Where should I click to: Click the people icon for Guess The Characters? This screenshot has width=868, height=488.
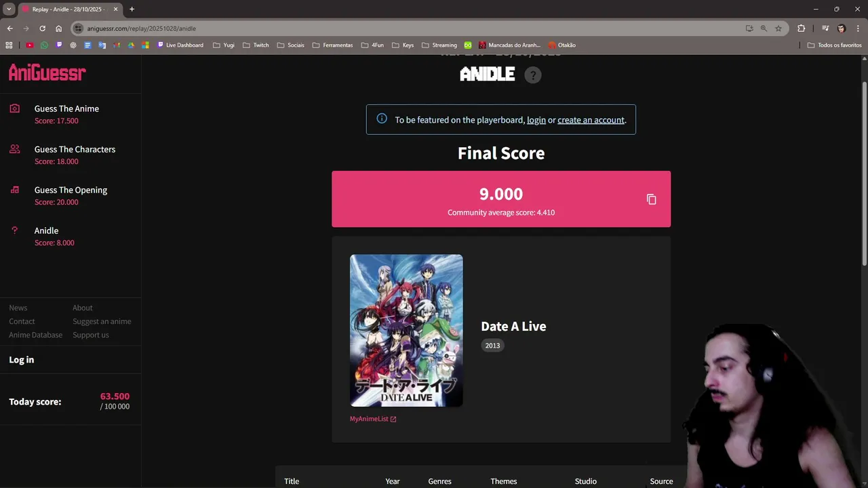[15, 149]
